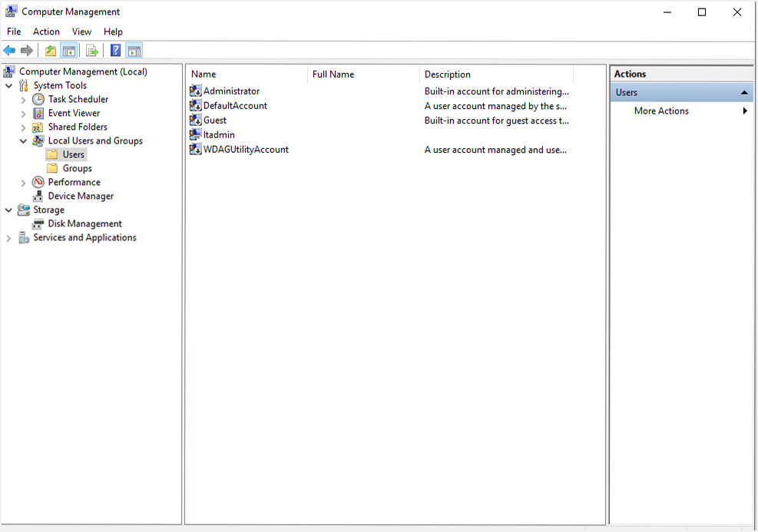The width and height of the screenshot is (758, 532).
Task: Click the Export List icon
Action: [91, 50]
